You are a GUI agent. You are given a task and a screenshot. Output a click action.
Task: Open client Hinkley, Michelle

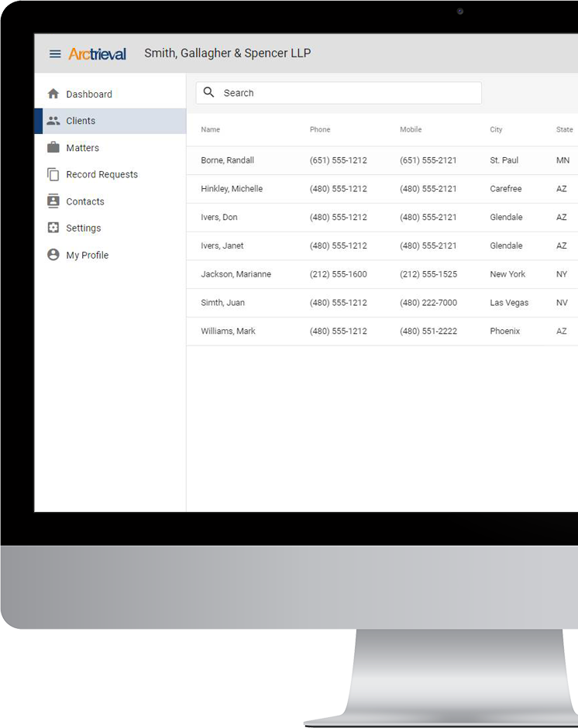(x=232, y=188)
